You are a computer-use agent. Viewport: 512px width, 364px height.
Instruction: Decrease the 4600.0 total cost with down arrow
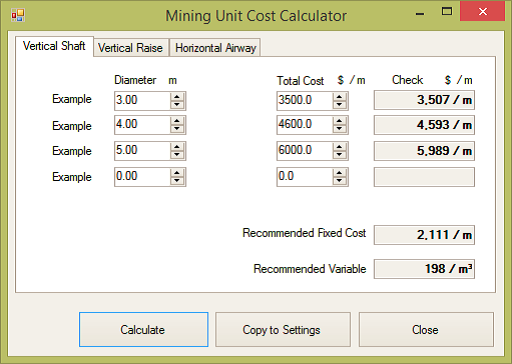[x=339, y=129]
